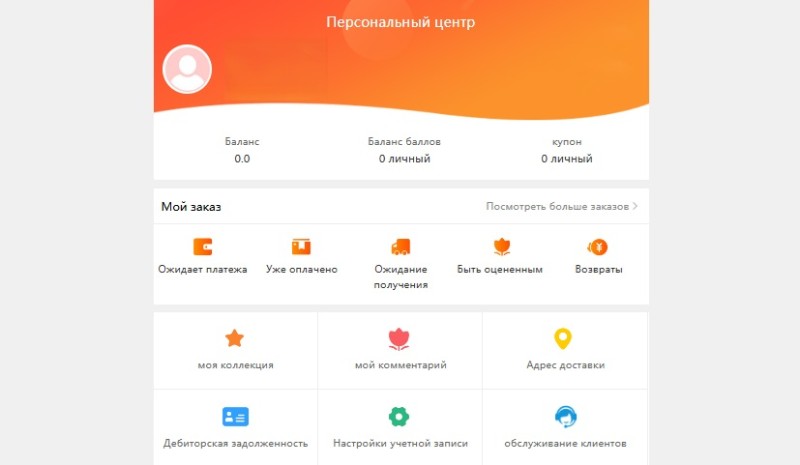The image size is (800, 465).
Task: Open the headset icon for обслуживание клиентов
Action: [x=565, y=417]
